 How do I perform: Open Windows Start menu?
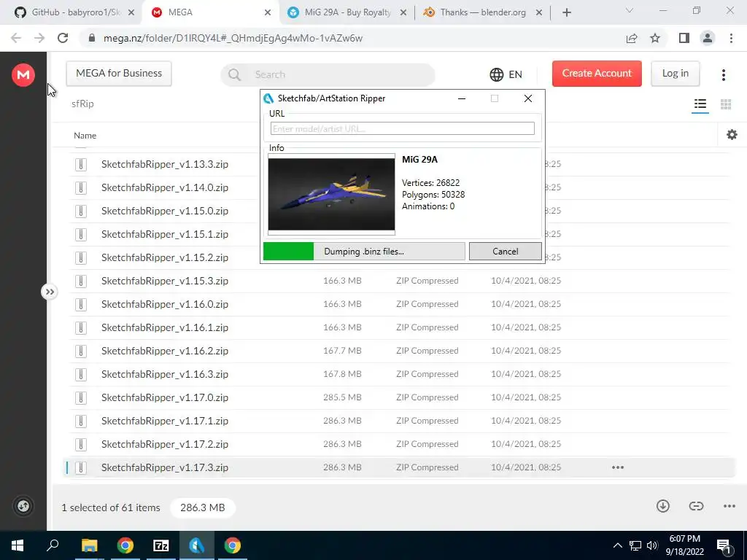click(18, 545)
